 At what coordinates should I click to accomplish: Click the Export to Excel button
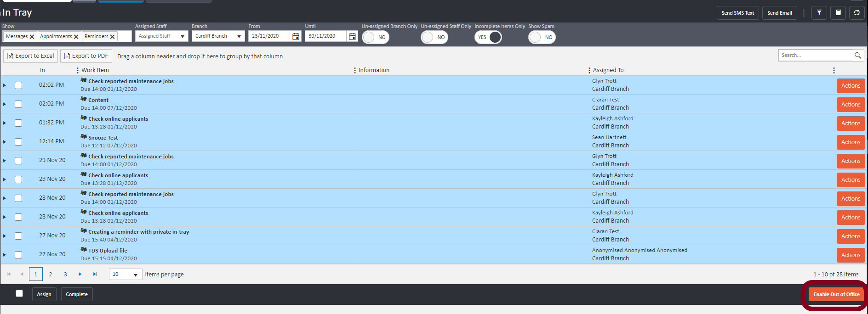(31, 56)
